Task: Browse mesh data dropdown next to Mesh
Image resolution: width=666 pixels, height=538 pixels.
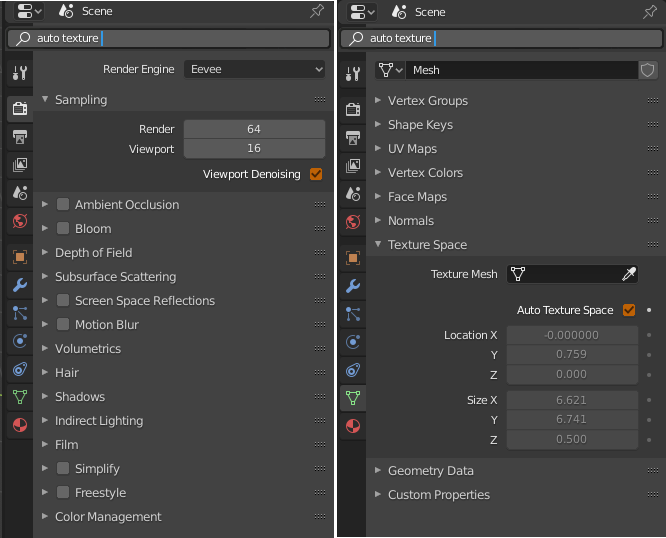Action: coord(390,70)
